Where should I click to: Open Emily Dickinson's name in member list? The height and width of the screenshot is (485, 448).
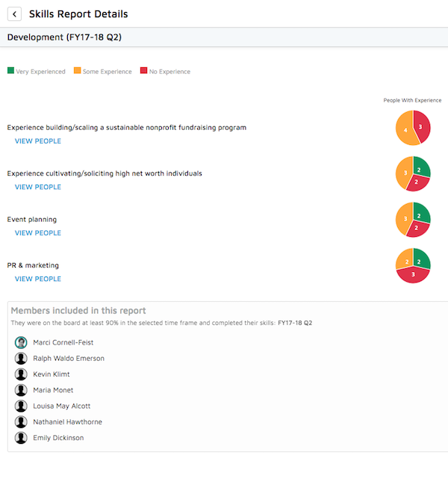58,438
